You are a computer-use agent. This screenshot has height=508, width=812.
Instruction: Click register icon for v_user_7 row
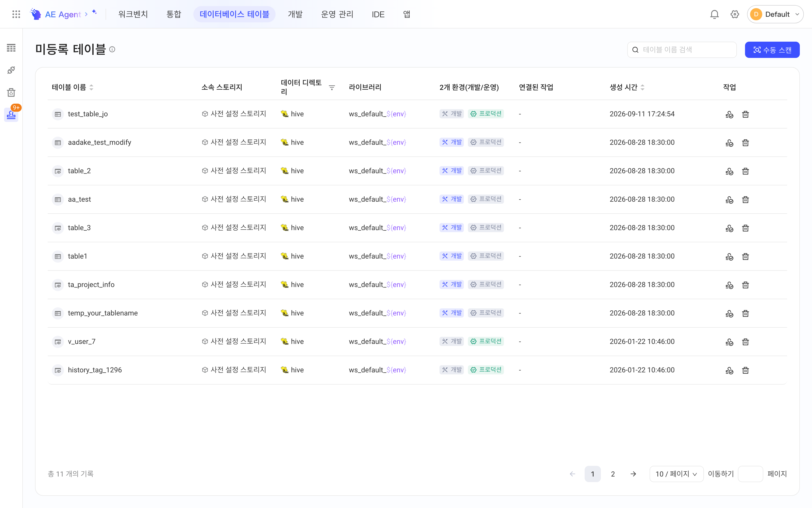click(x=729, y=342)
